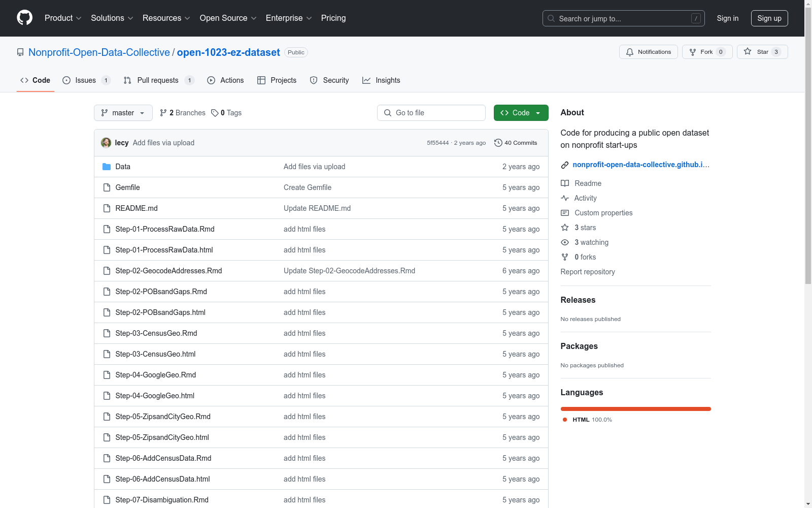The image size is (812, 508).
Task: Open the Data folder
Action: pyautogui.click(x=123, y=167)
